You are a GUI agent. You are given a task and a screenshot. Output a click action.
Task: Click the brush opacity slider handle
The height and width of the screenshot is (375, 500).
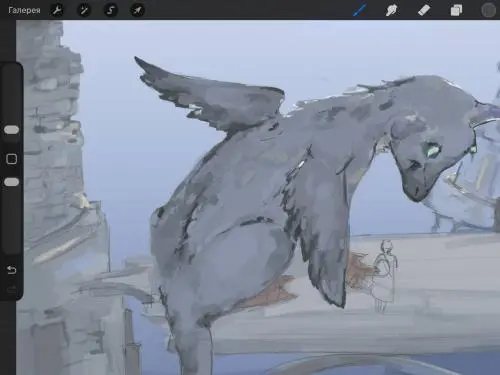click(x=12, y=182)
